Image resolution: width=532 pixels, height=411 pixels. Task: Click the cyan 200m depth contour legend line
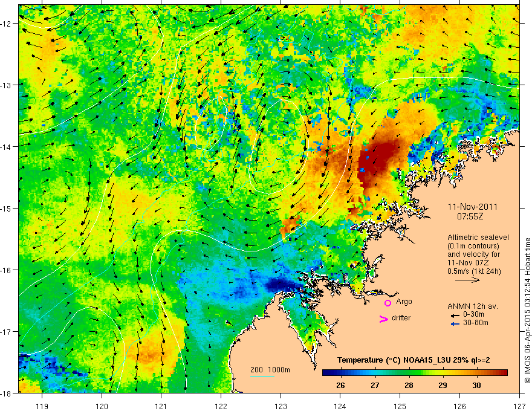pyautogui.click(x=262, y=376)
